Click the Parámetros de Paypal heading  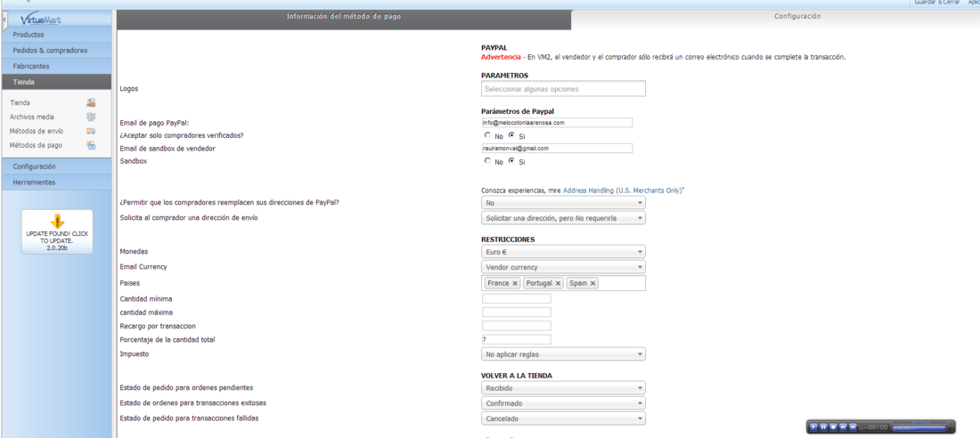point(516,111)
